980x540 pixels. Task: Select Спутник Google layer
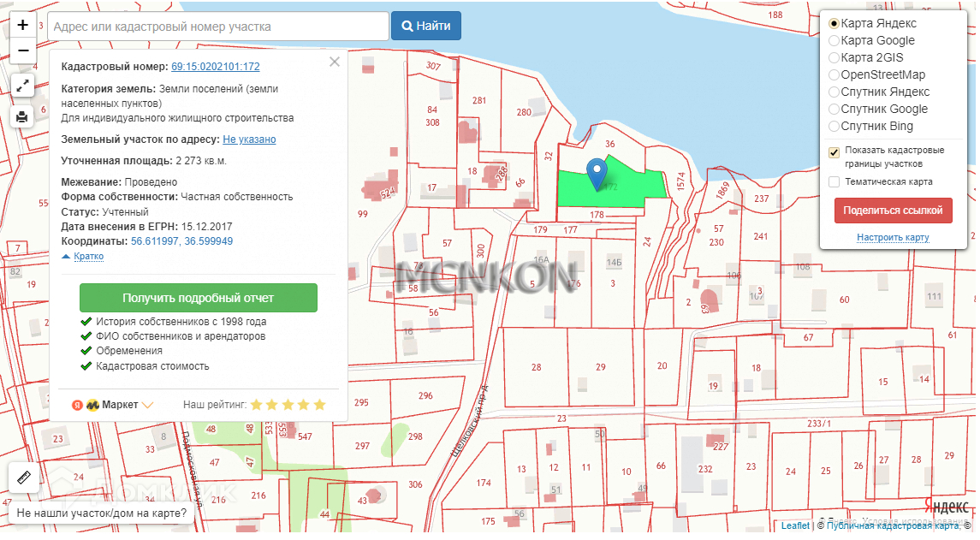pyautogui.click(x=834, y=110)
